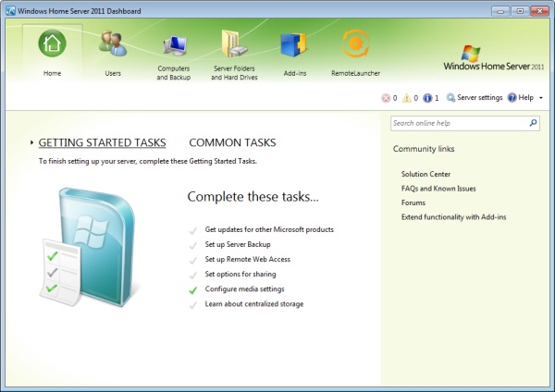
Task: Click the Help text button
Action: pyautogui.click(x=525, y=98)
